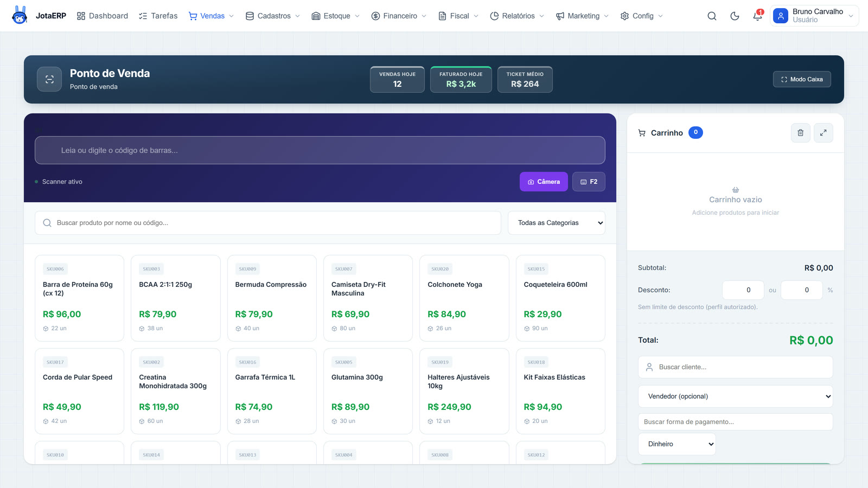This screenshot has height=488, width=868.
Task: Add Bermuda Compressão to cart
Action: tap(272, 298)
